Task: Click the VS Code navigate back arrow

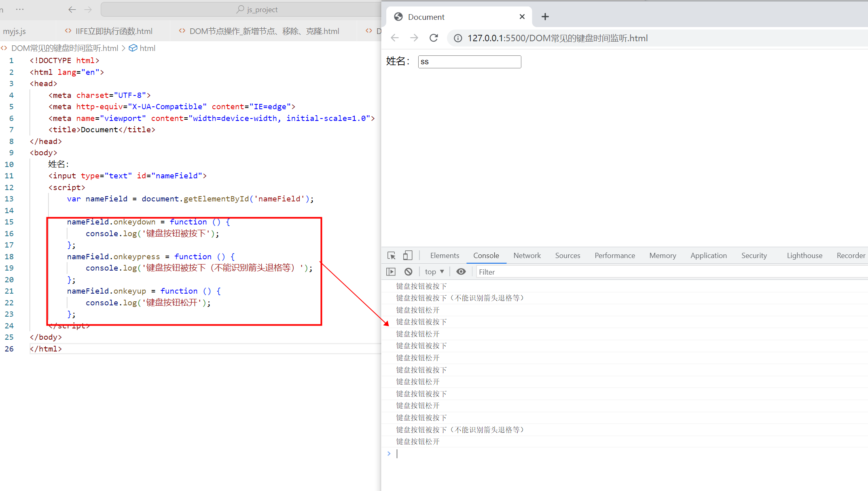Action: point(72,9)
